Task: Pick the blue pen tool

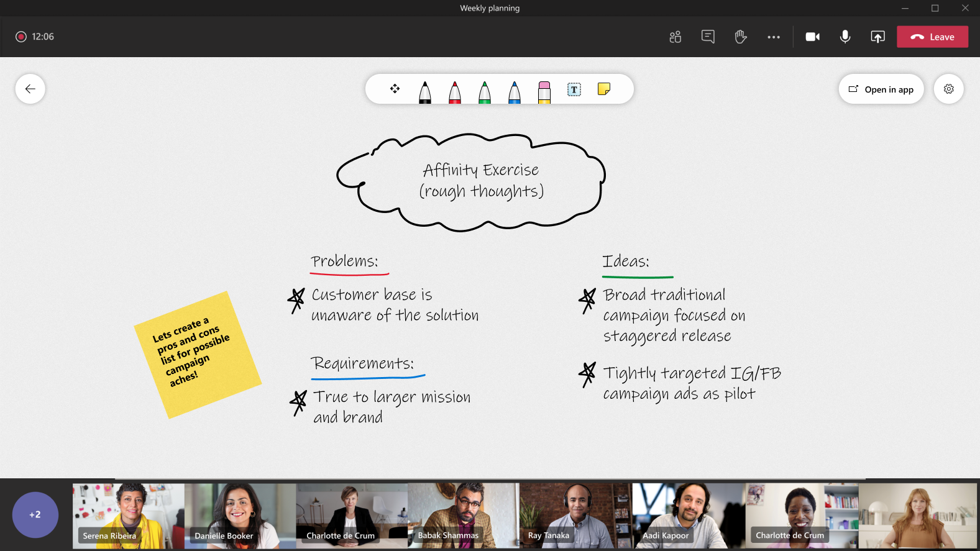Action: click(515, 91)
